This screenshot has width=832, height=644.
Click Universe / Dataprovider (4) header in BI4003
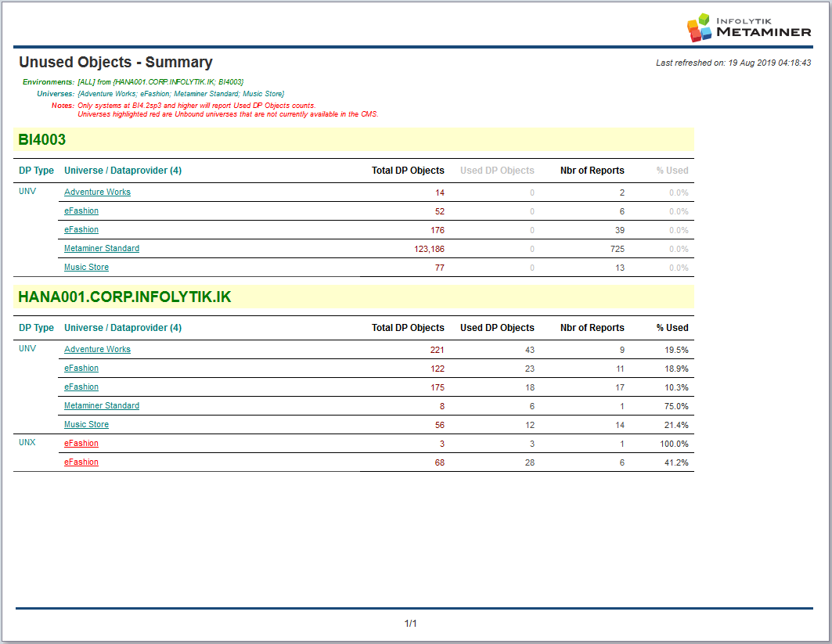click(x=123, y=171)
